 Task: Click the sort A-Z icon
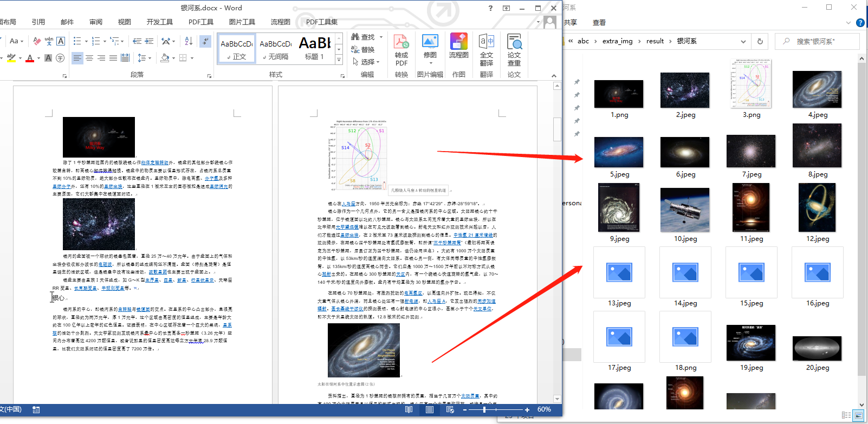click(x=189, y=41)
